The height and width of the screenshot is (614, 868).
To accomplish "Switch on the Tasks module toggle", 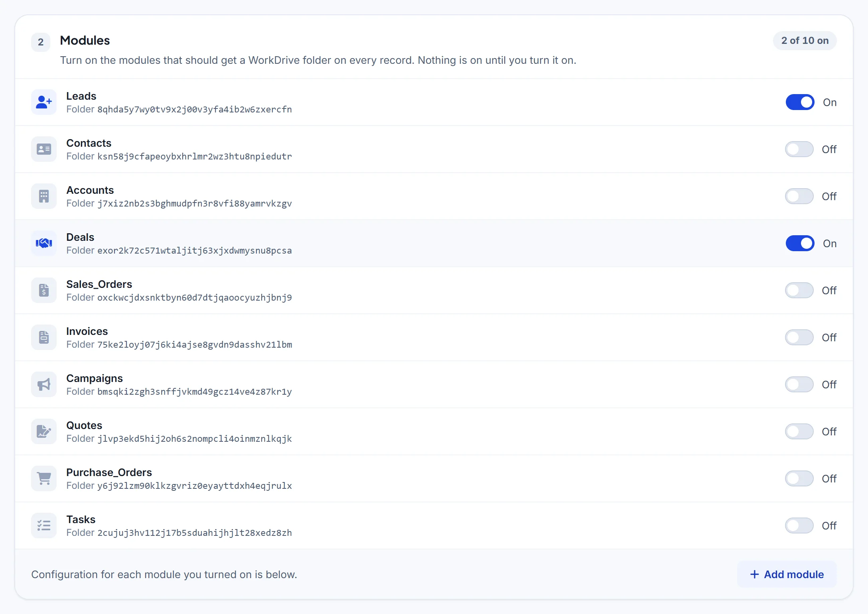I will 799,525.
